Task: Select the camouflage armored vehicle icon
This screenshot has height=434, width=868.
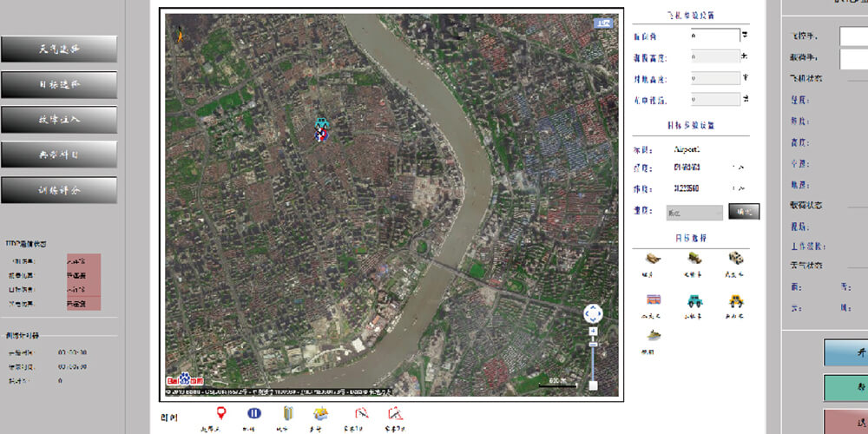Action: pos(735,258)
